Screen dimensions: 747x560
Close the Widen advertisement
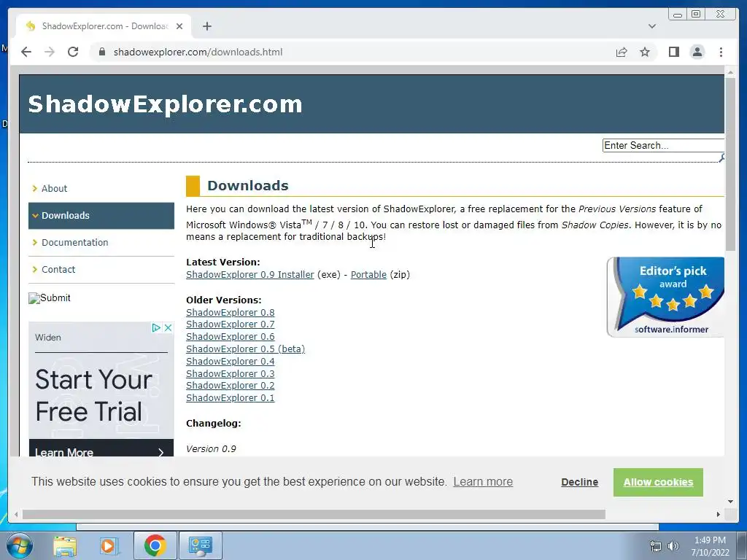pyautogui.click(x=169, y=327)
